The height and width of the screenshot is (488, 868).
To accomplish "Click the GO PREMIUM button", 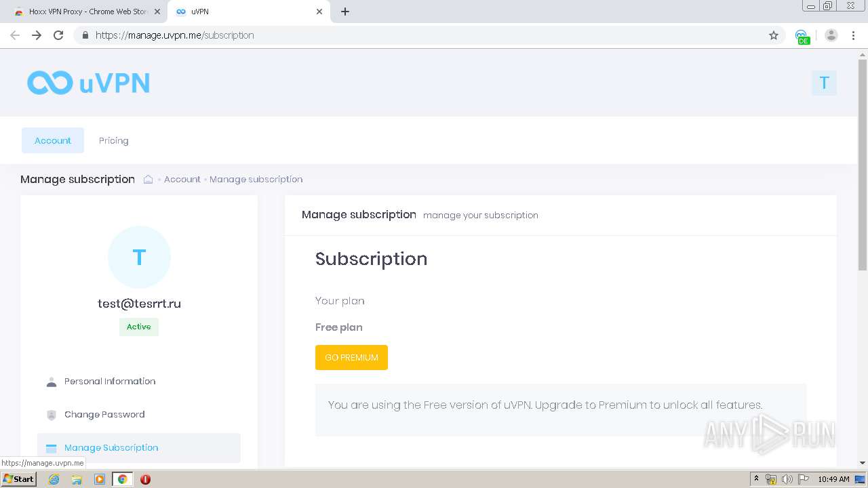I will (x=351, y=357).
